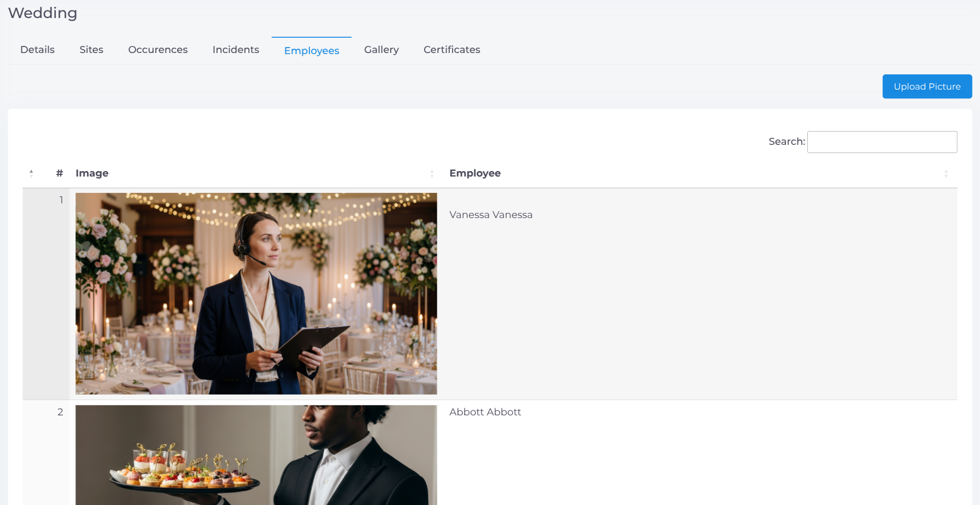Image resolution: width=980 pixels, height=505 pixels.
Task: Go to the Incidents tab
Action: 236,50
